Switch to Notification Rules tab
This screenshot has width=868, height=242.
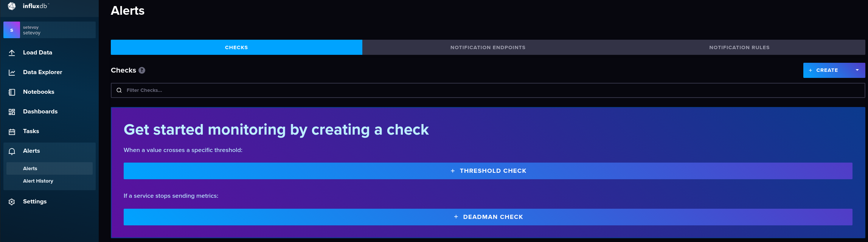click(x=739, y=48)
